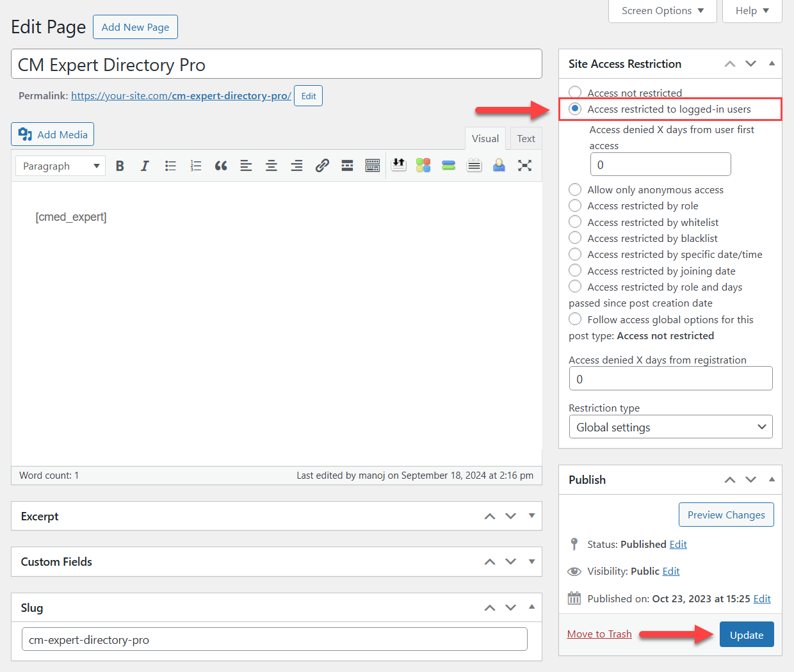Image resolution: width=794 pixels, height=672 pixels.
Task: Open the page permalink URL
Action: click(x=181, y=96)
